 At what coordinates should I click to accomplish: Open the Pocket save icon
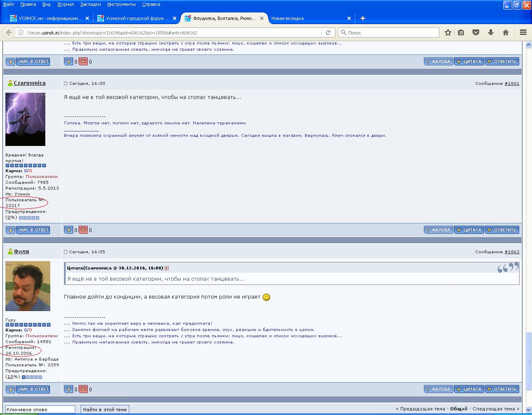click(x=476, y=32)
